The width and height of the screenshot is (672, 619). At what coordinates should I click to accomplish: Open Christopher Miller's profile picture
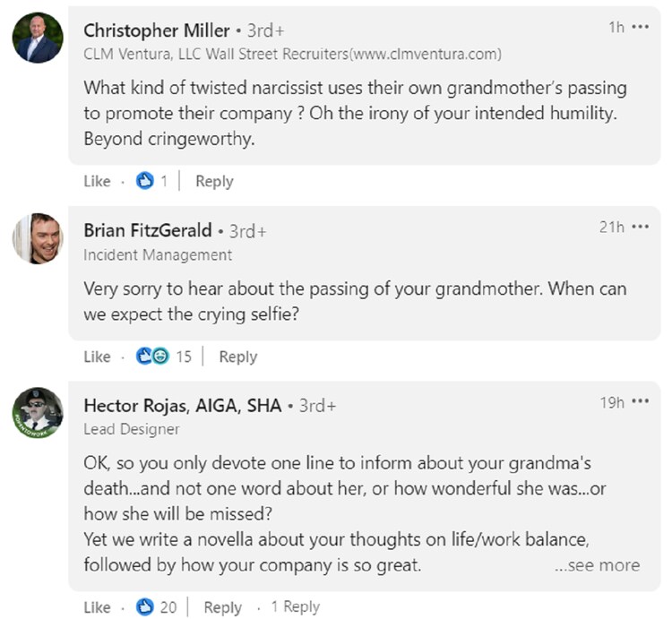(38, 38)
